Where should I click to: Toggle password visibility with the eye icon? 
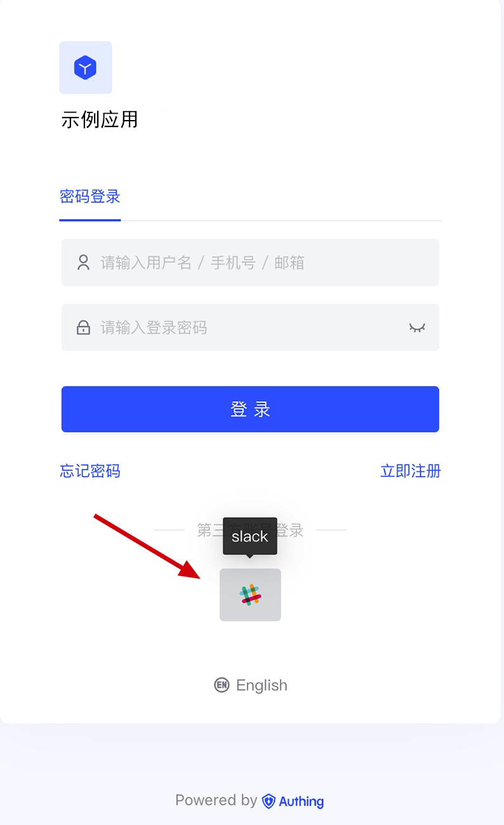[417, 328]
